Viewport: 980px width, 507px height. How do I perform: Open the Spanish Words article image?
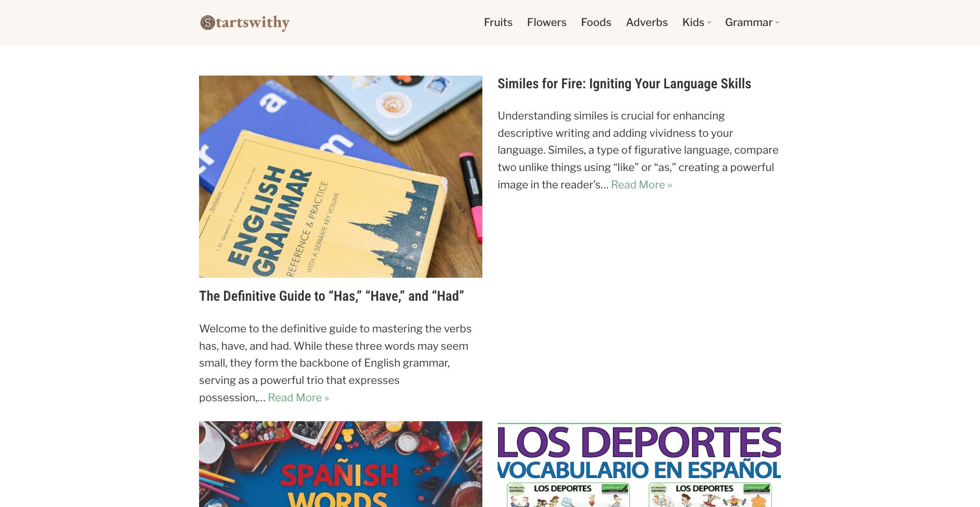pyautogui.click(x=340, y=464)
